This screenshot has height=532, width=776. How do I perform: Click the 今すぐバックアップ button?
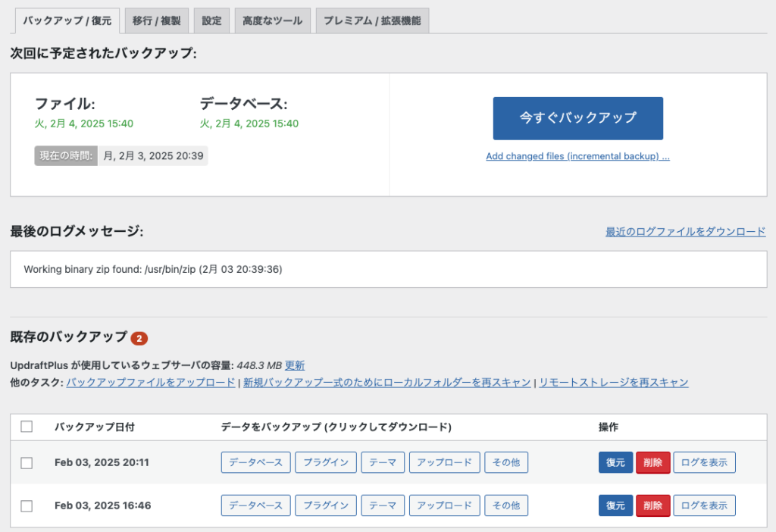(577, 118)
